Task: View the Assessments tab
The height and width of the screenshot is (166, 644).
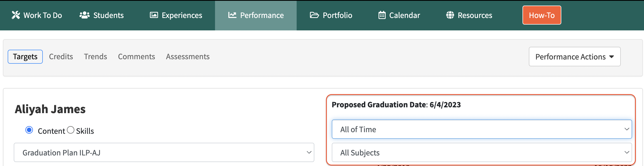Action: (188, 57)
